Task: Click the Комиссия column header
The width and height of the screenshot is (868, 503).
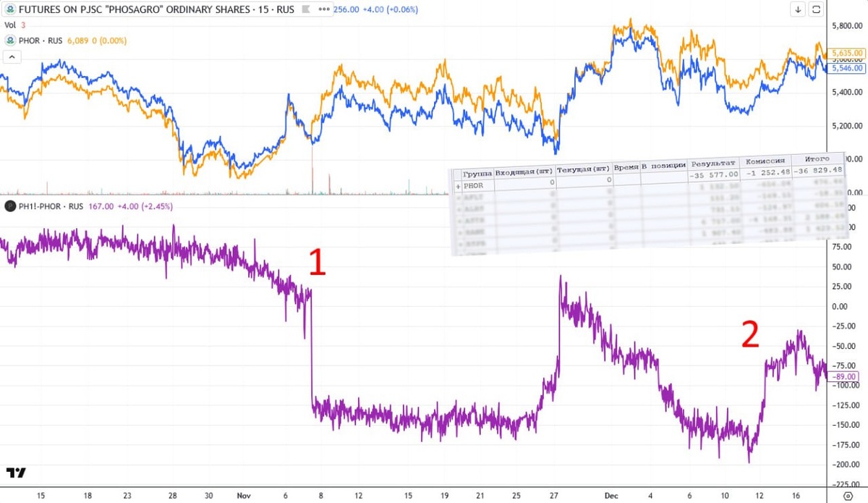Action: tap(764, 160)
